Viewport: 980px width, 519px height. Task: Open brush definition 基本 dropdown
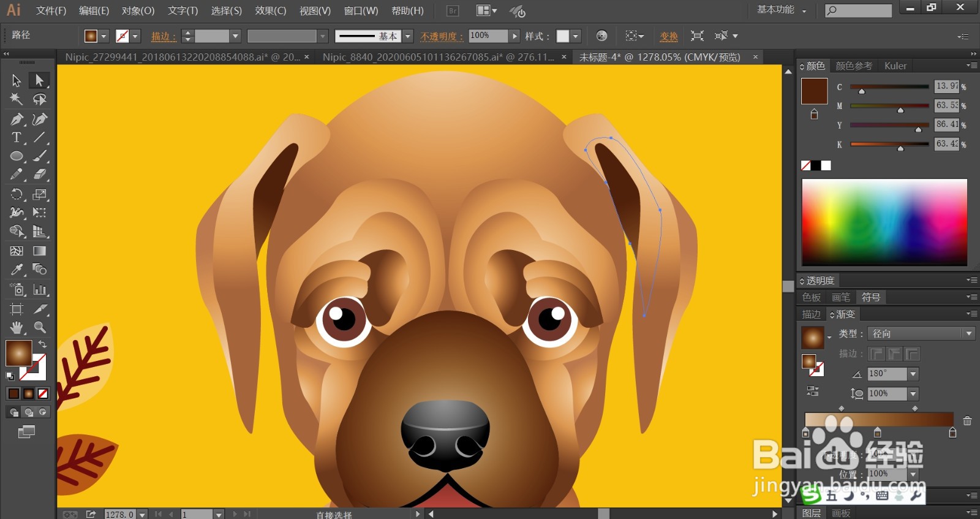408,36
